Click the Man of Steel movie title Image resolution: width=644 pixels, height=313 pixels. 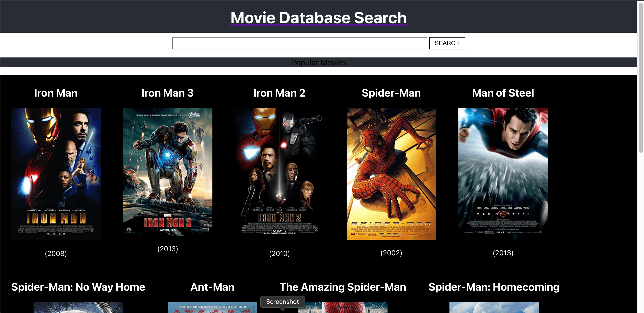click(503, 93)
